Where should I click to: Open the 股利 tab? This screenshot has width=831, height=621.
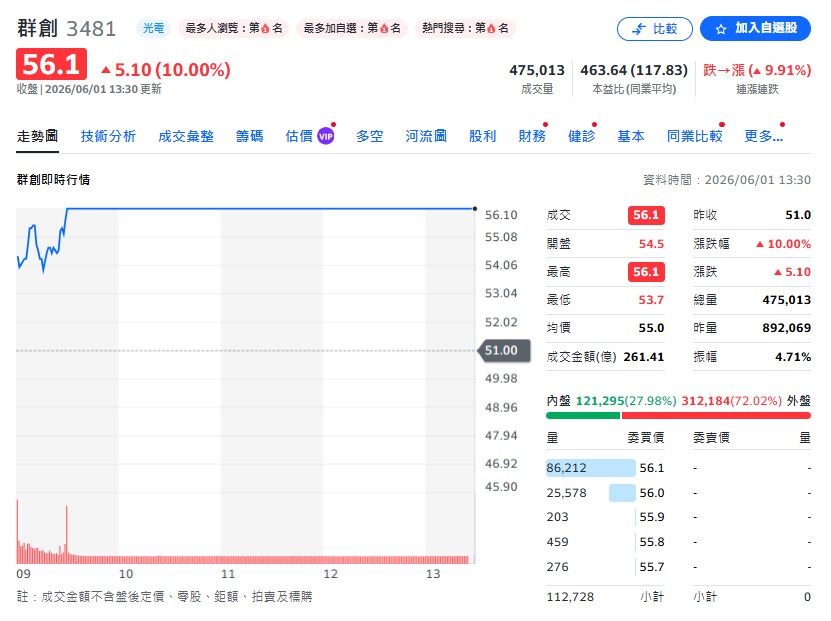482,137
